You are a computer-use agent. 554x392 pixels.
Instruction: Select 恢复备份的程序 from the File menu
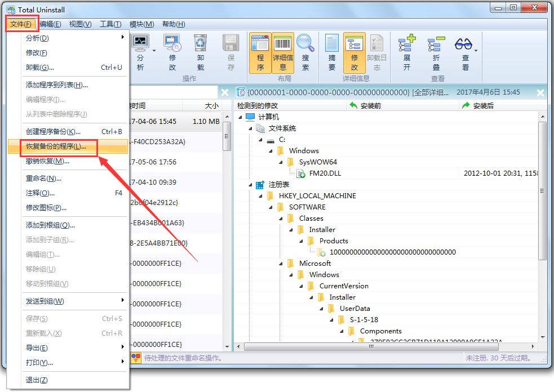click(x=56, y=146)
